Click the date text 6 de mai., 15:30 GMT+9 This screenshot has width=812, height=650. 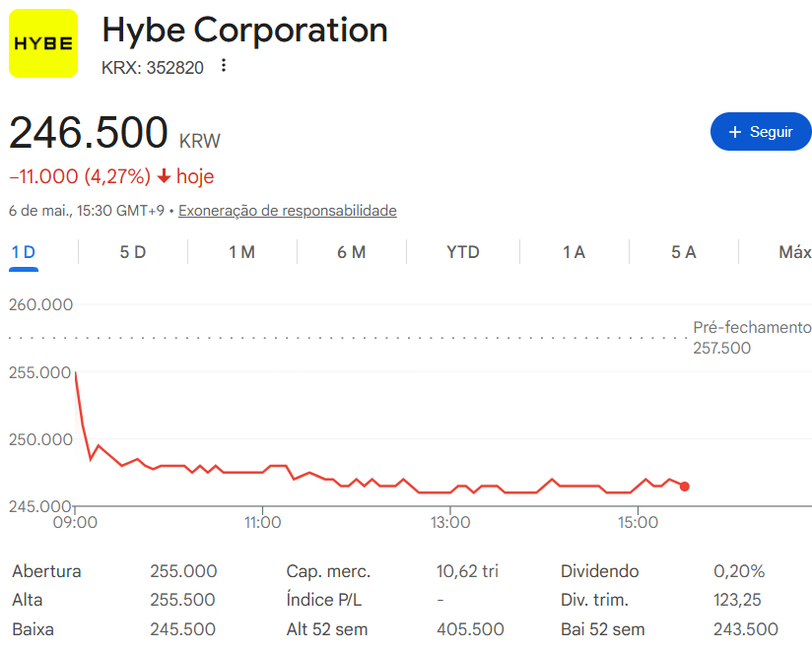(x=87, y=211)
